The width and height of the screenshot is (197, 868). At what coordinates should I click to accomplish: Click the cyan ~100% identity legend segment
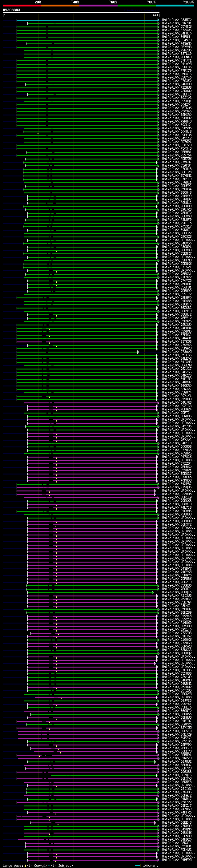pos(175,6)
